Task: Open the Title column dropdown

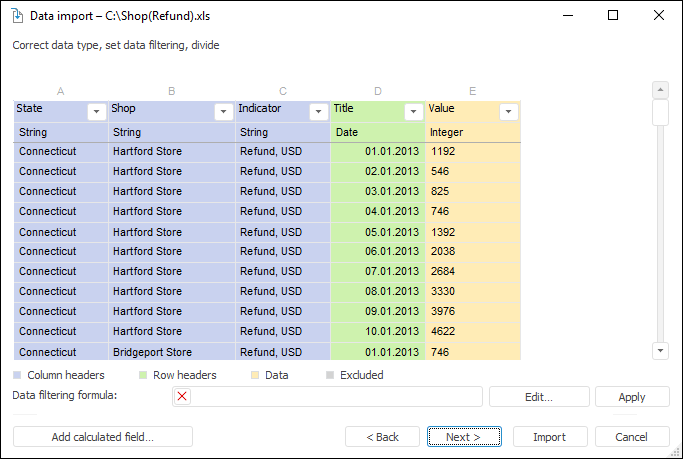Action: click(x=414, y=112)
